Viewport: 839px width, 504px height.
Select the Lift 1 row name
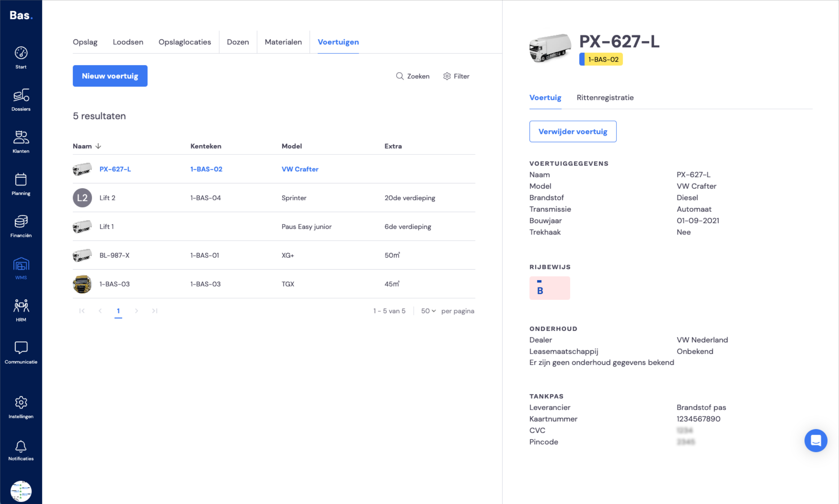pyautogui.click(x=107, y=227)
